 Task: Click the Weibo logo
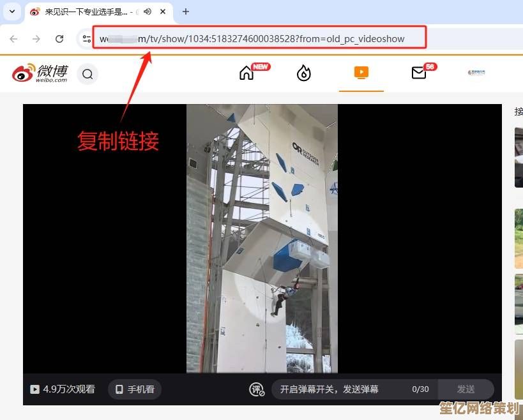point(40,73)
